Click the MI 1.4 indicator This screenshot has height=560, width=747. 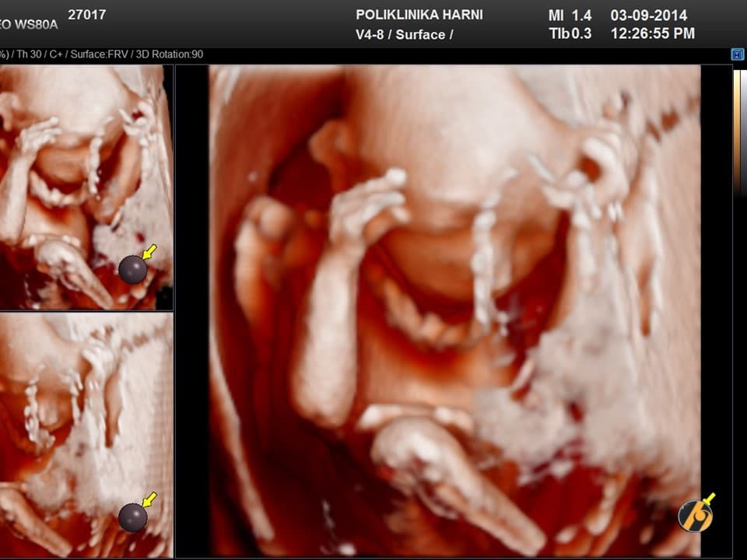570,16
